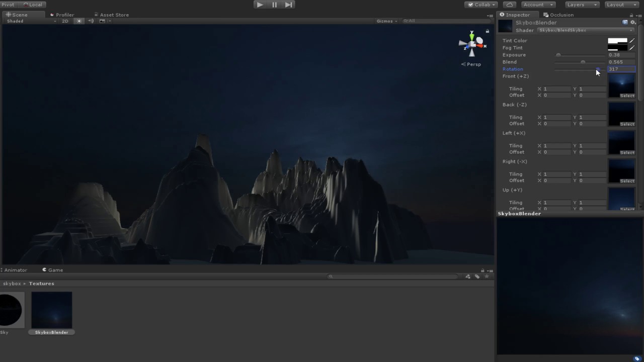This screenshot has width=644, height=362.
Task: Switch to the Animator tab
Action: [x=14, y=270]
